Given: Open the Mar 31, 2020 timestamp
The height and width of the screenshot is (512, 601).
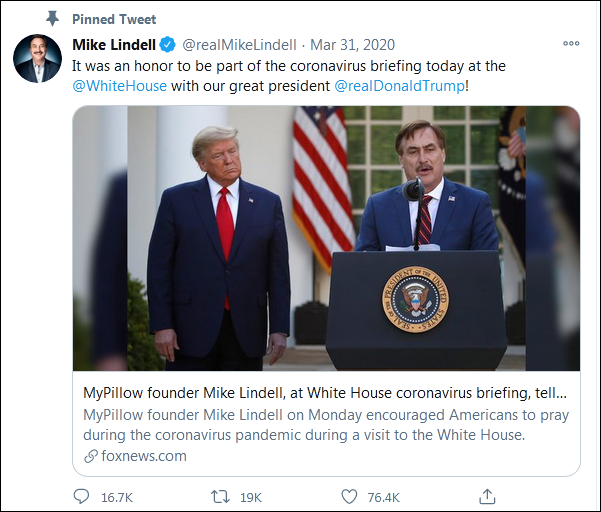Looking at the screenshot, I should pos(352,45).
